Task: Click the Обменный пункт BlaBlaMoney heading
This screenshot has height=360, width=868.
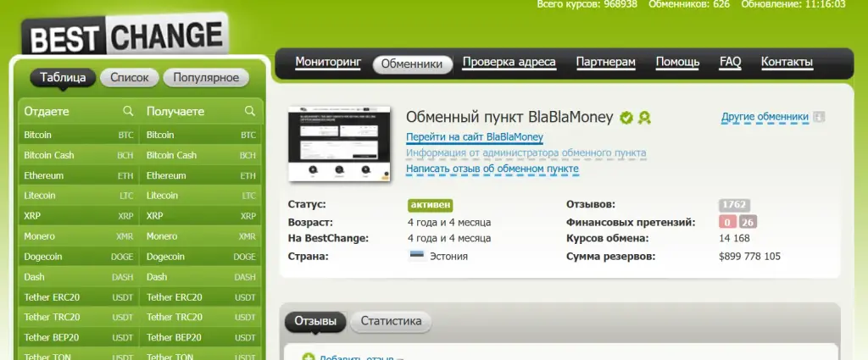Action: [x=509, y=117]
